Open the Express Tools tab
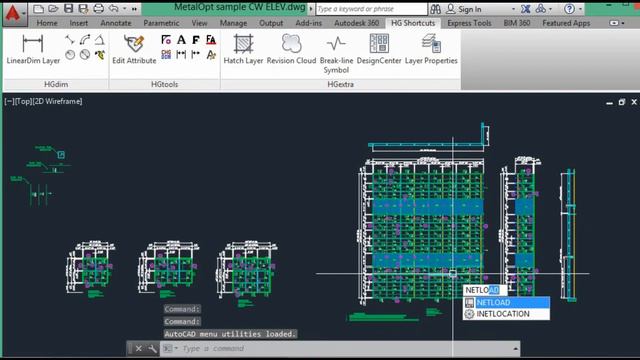This screenshot has height=360, width=640. pyautogui.click(x=469, y=23)
